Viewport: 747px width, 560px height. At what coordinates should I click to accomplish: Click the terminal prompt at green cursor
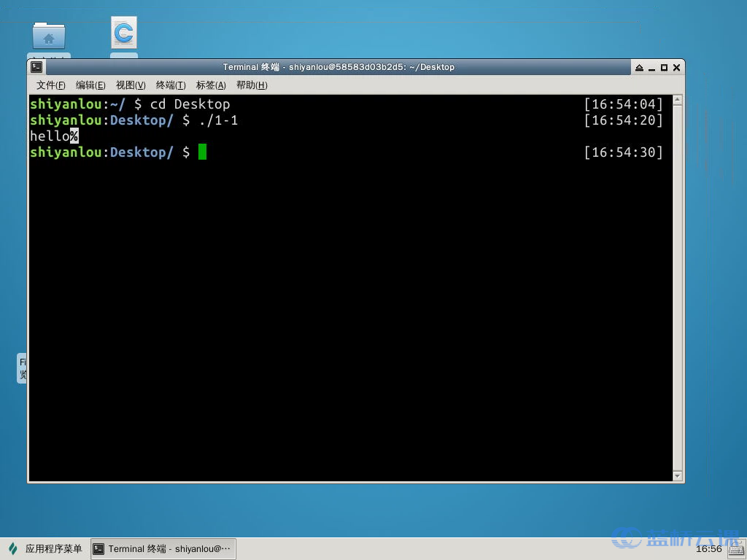[202, 152]
